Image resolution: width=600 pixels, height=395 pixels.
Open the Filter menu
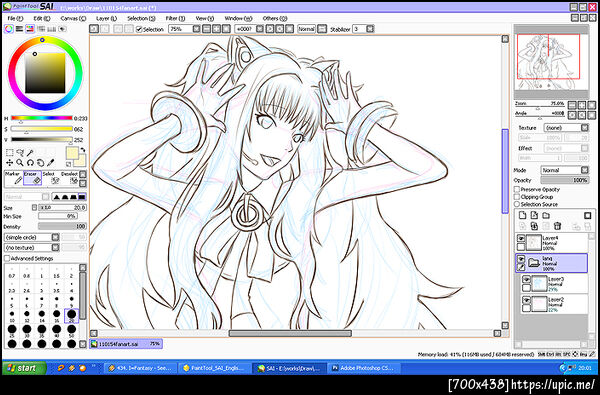pyautogui.click(x=175, y=18)
